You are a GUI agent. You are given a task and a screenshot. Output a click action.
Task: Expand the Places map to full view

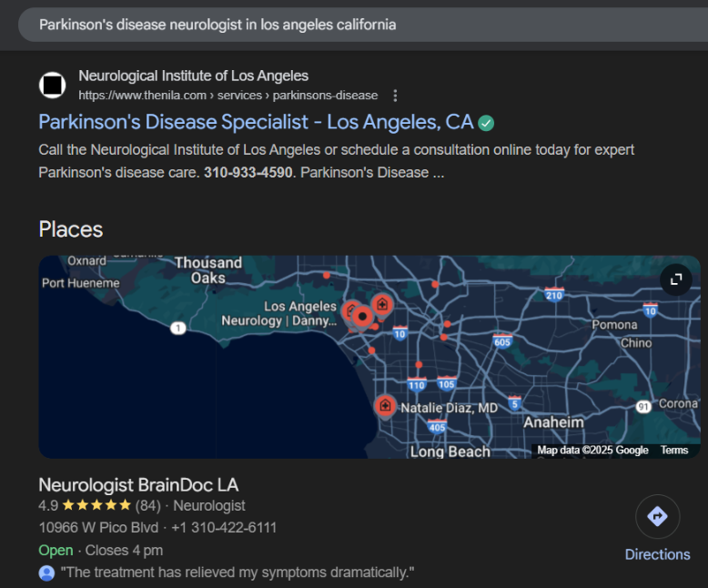(x=676, y=279)
